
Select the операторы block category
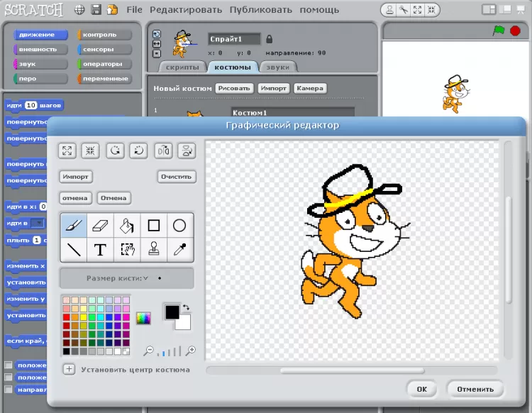pyautogui.click(x=104, y=64)
